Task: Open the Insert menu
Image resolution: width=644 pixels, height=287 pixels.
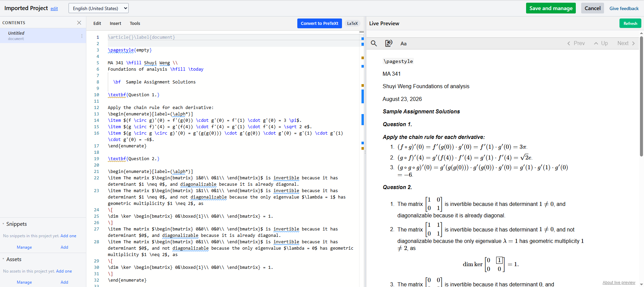Action: [115, 24]
